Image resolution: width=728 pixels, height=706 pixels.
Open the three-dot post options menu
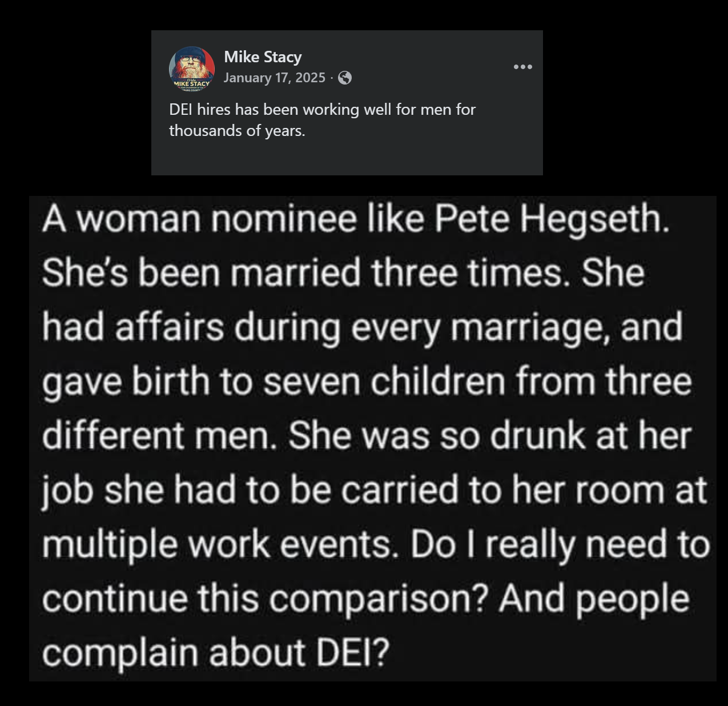click(522, 67)
